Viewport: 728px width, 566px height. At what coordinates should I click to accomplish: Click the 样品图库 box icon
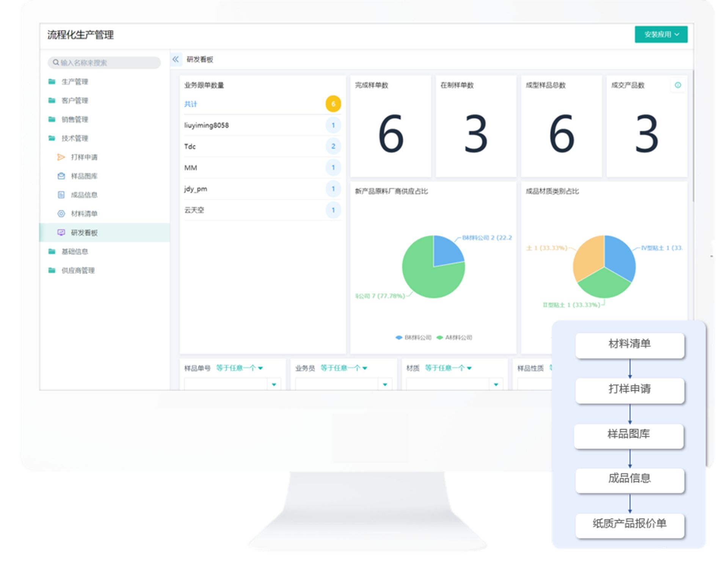(x=61, y=176)
